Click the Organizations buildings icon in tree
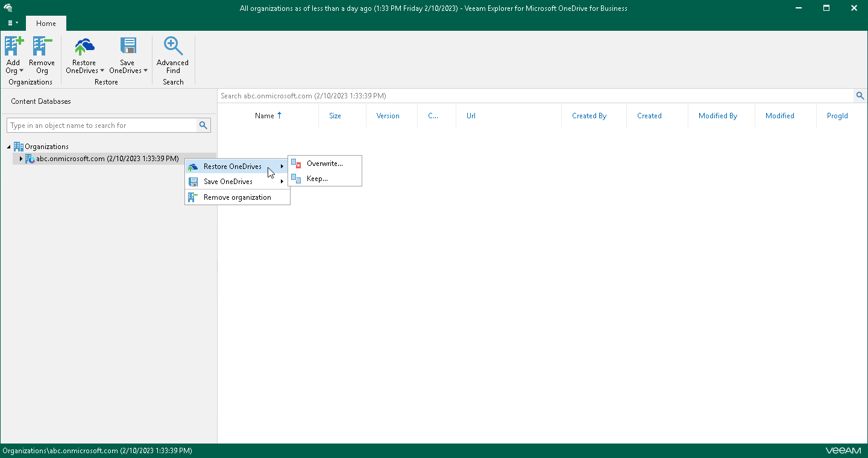 [x=18, y=147]
